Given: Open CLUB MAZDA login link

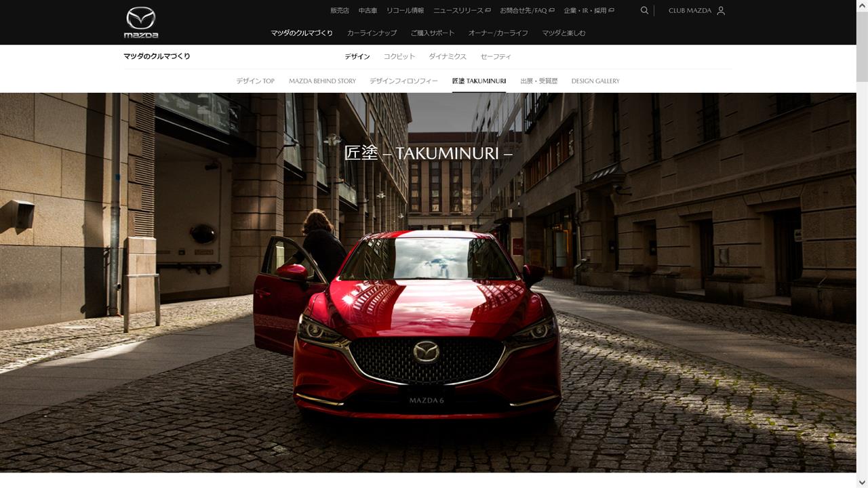Looking at the screenshot, I should (x=690, y=11).
